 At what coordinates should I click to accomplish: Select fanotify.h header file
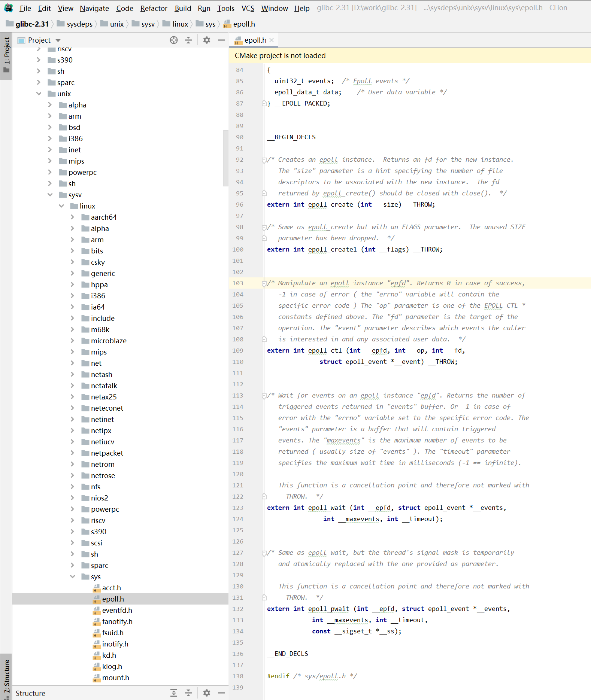pyautogui.click(x=117, y=621)
